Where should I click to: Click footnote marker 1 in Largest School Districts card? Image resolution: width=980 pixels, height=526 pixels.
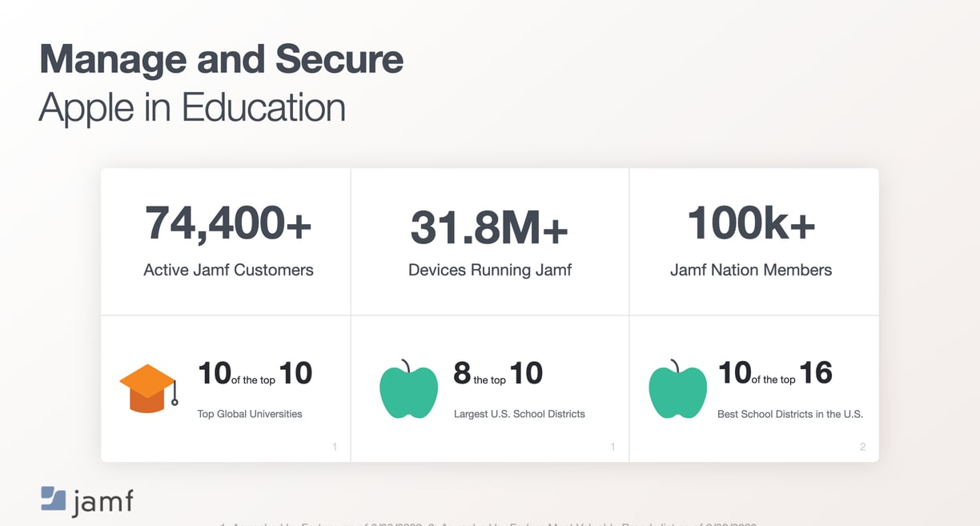click(612, 447)
